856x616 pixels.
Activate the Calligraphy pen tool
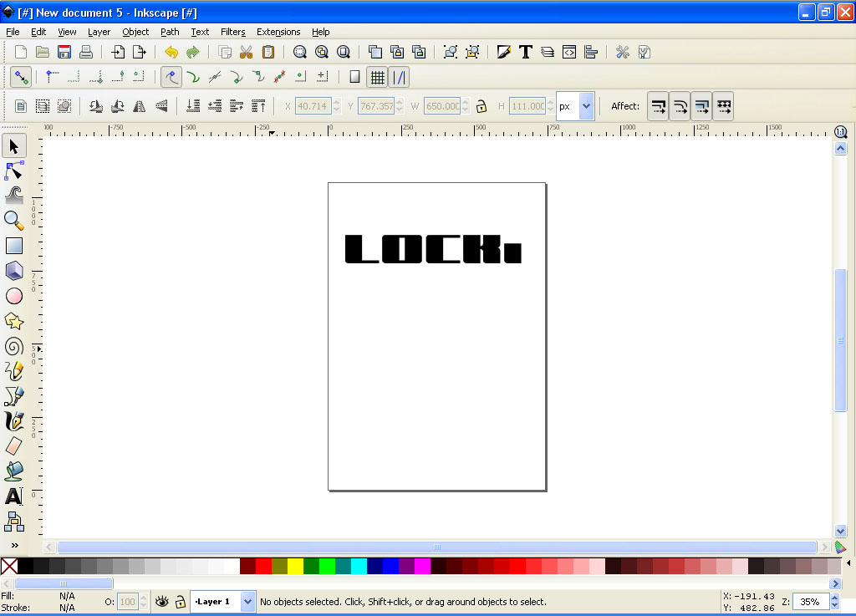[14, 421]
